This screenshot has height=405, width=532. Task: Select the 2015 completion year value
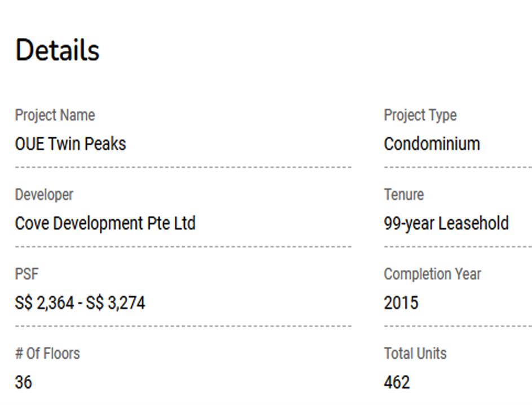pos(401,303)
